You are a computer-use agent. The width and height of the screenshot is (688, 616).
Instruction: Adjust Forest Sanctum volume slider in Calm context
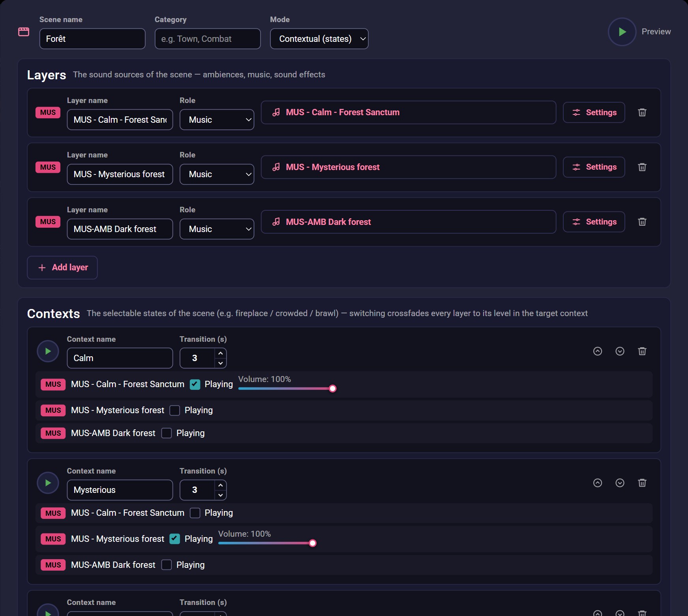pos(287,389)
